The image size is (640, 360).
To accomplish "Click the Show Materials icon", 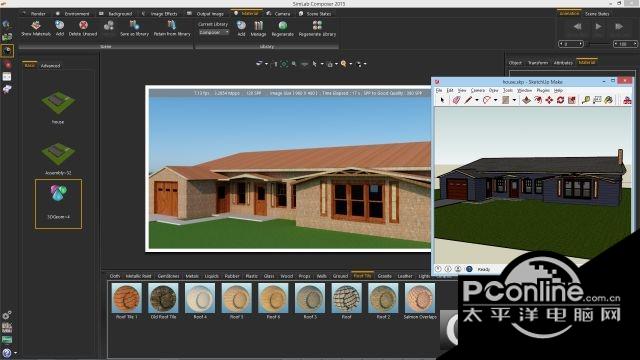I will point(36,26).
